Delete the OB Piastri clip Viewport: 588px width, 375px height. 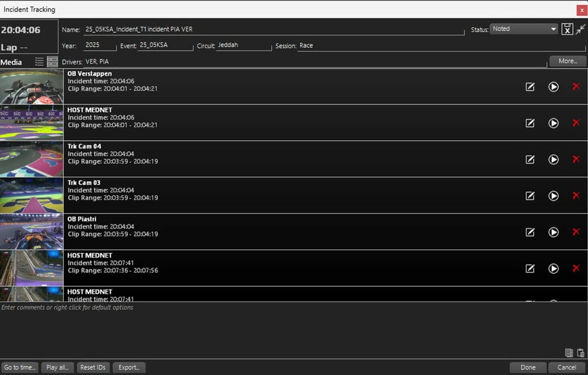(x=576, y=232)
